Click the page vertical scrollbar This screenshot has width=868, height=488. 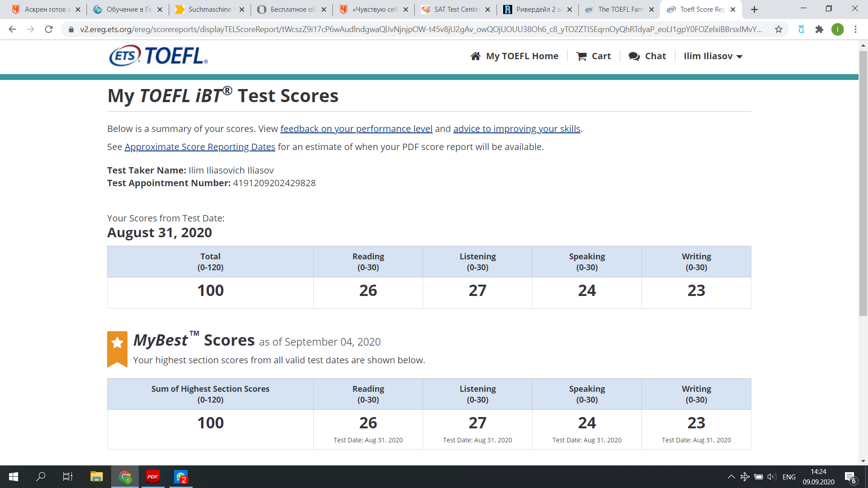[863, 181]
